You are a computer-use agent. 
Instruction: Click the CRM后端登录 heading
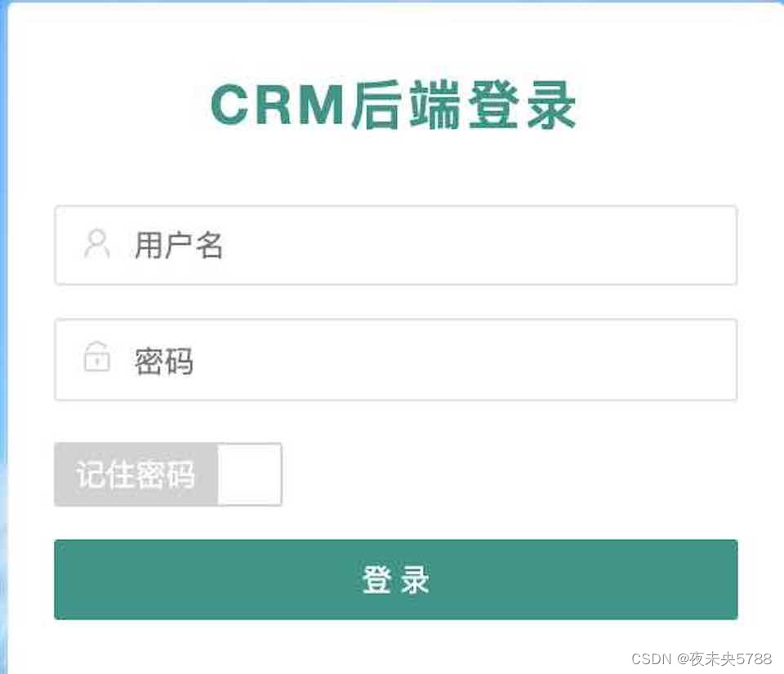click(394, 105)
